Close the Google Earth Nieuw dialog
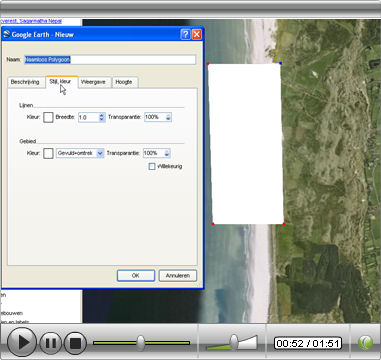381x360 pixels. [197, 34]
